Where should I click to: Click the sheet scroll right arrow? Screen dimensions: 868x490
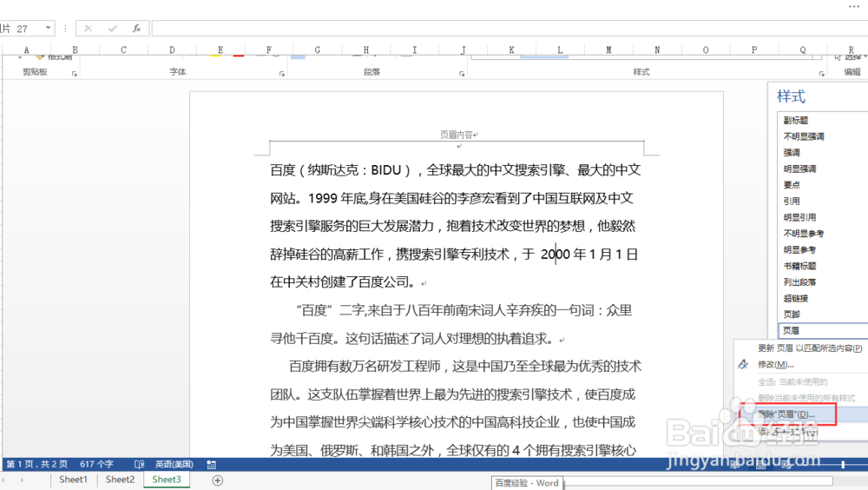(x=23, y=480)
